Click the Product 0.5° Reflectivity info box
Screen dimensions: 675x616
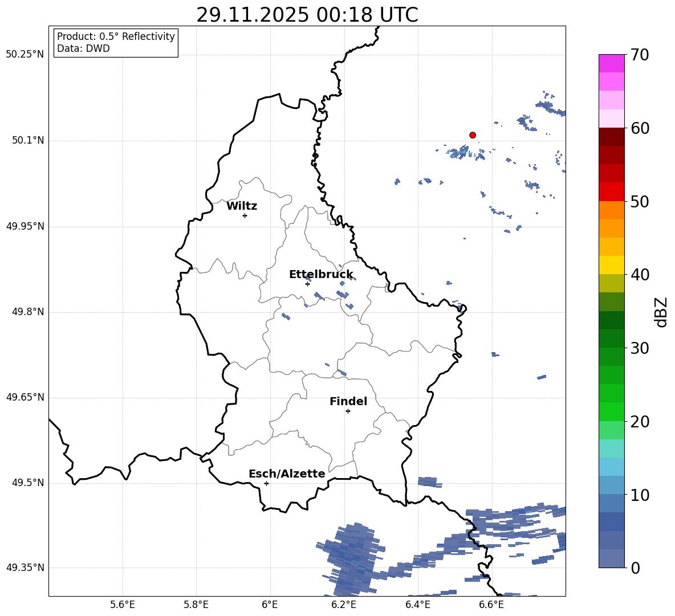coord(116,42)
